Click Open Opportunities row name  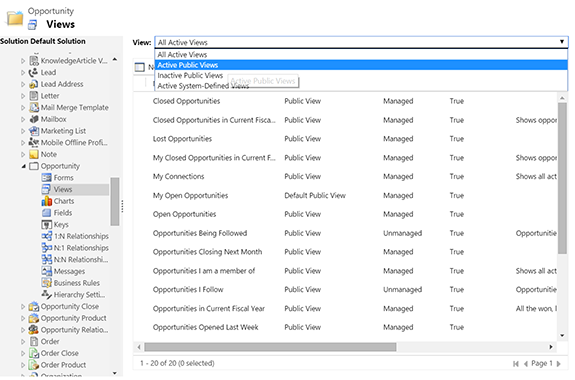tap(184, 214)
